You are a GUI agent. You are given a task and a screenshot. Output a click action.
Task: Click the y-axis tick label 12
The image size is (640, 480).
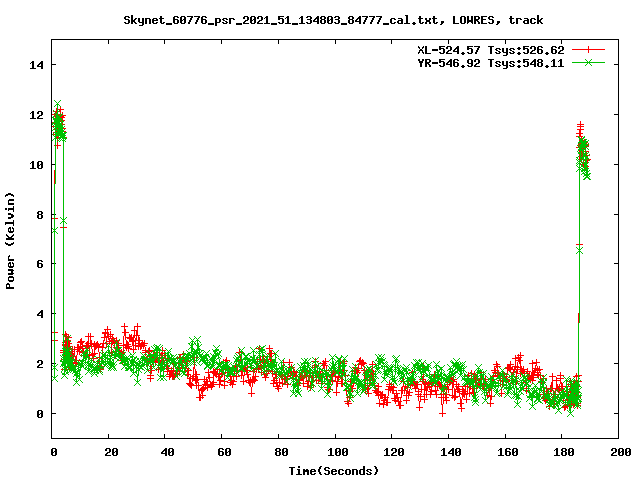pyautogui.click(x=37, y=115)
